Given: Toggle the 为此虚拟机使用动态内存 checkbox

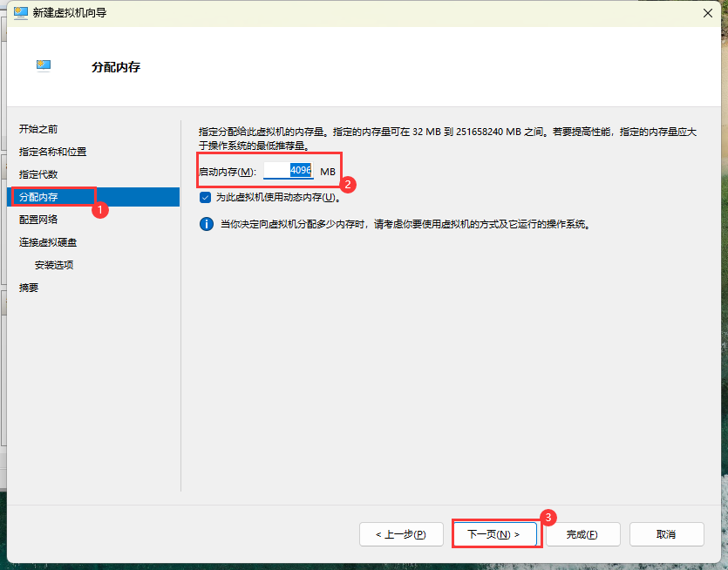Looking at the screenshot, I should pos(206,197).
